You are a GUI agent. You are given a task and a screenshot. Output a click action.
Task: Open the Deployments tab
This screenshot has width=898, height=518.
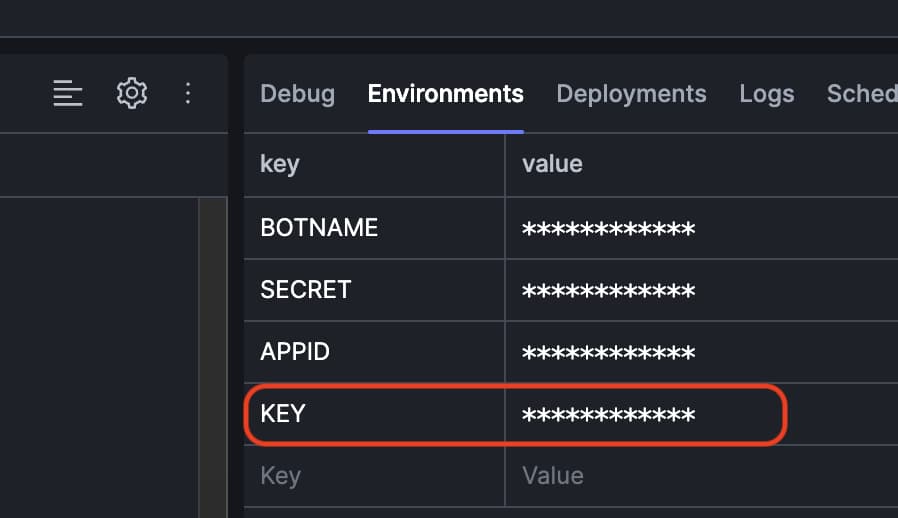(x=631, y=94)
